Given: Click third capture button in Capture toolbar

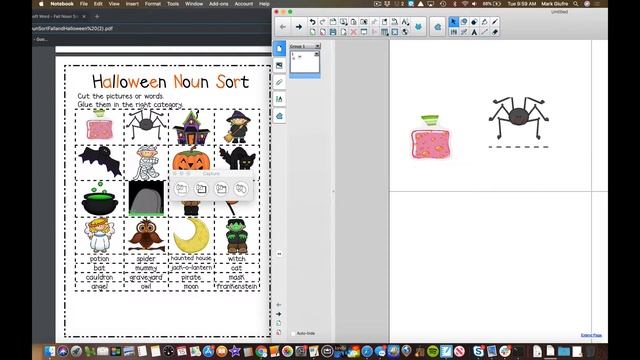Looking at the screenshot, I should click(x=221, y=189).
